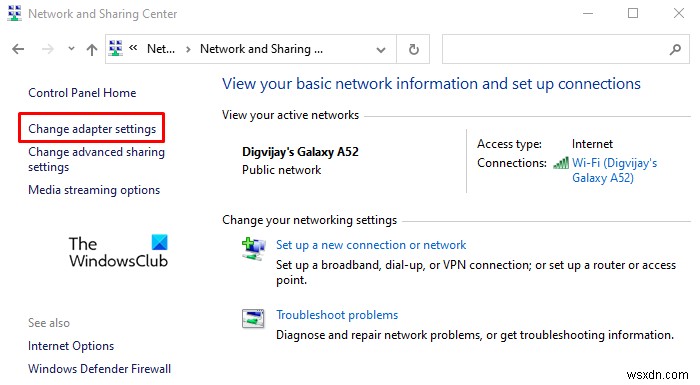Click the 'Internet' access type value
700x385 pixels.
pos(592,144)
